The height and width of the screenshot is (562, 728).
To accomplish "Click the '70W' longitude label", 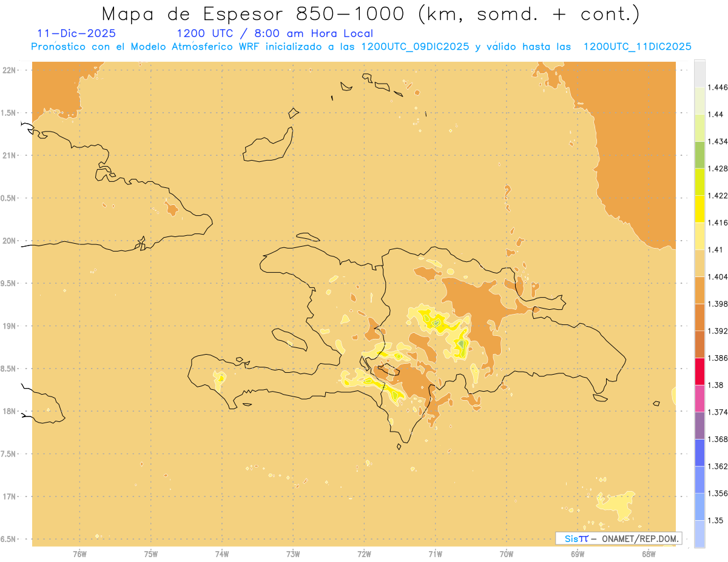I will (507, 554).
